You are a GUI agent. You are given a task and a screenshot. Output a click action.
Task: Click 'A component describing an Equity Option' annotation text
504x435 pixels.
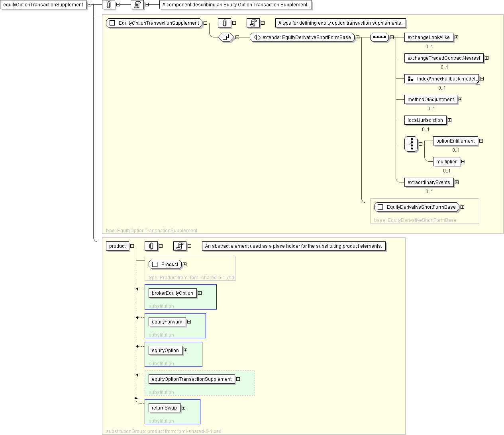(x=235, y=5)
